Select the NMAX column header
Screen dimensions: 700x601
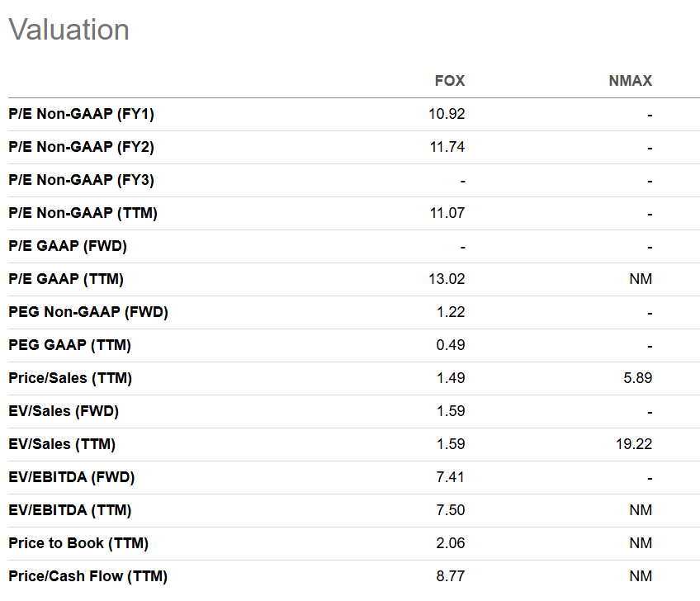(631, 81)
